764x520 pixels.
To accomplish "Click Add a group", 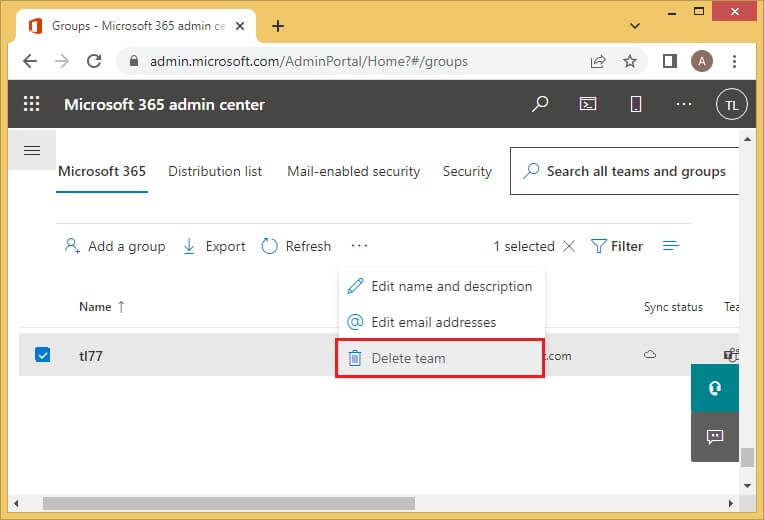I will [115, 246].
